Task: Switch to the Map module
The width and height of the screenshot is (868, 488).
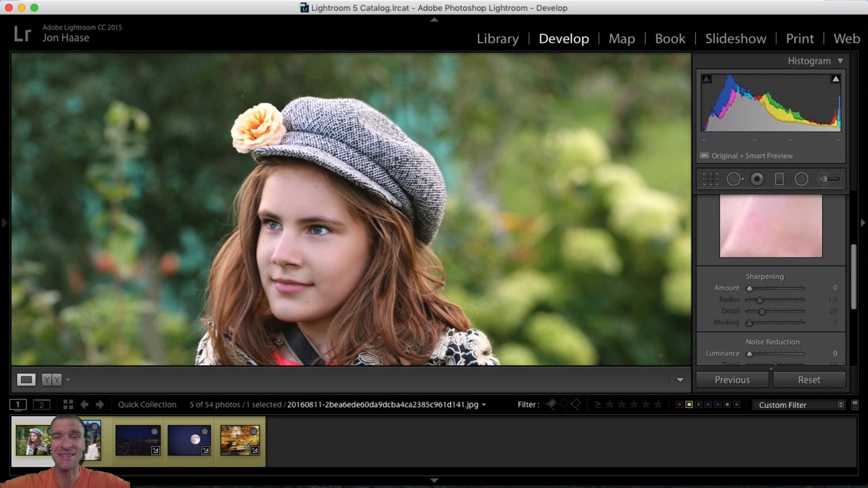Action: [x=622, y=39]
